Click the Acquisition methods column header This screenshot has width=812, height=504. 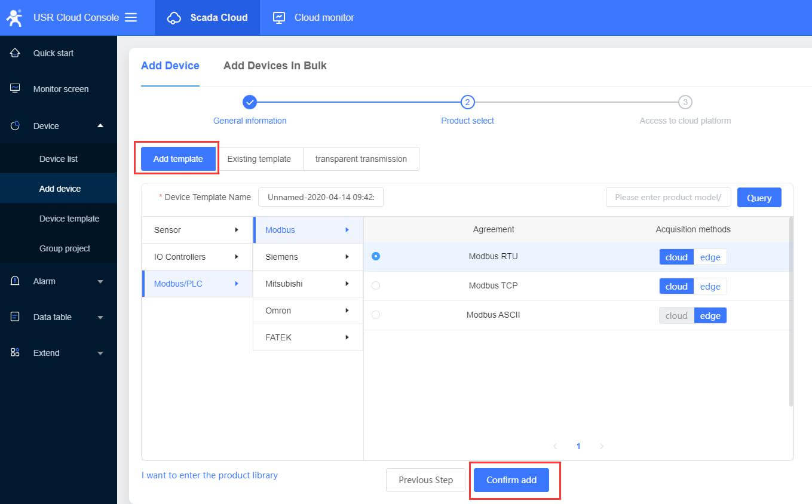(x=693, y=229)
